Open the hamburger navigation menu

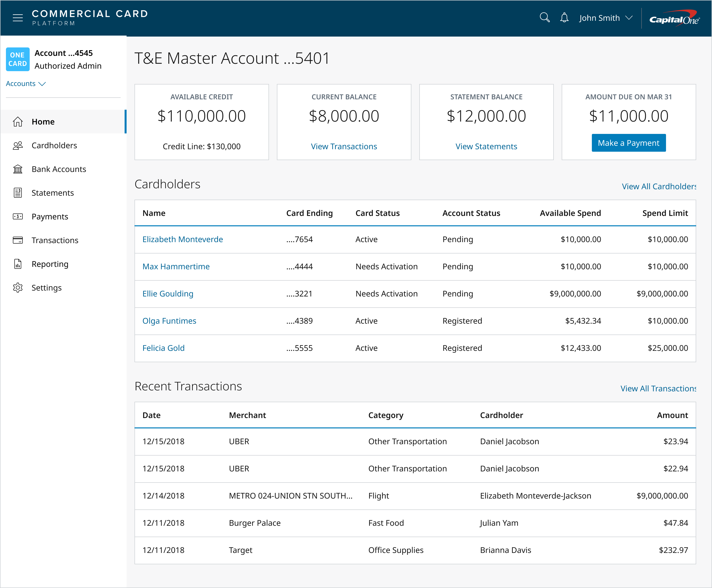pyautogui.click(x=18, y=18)
